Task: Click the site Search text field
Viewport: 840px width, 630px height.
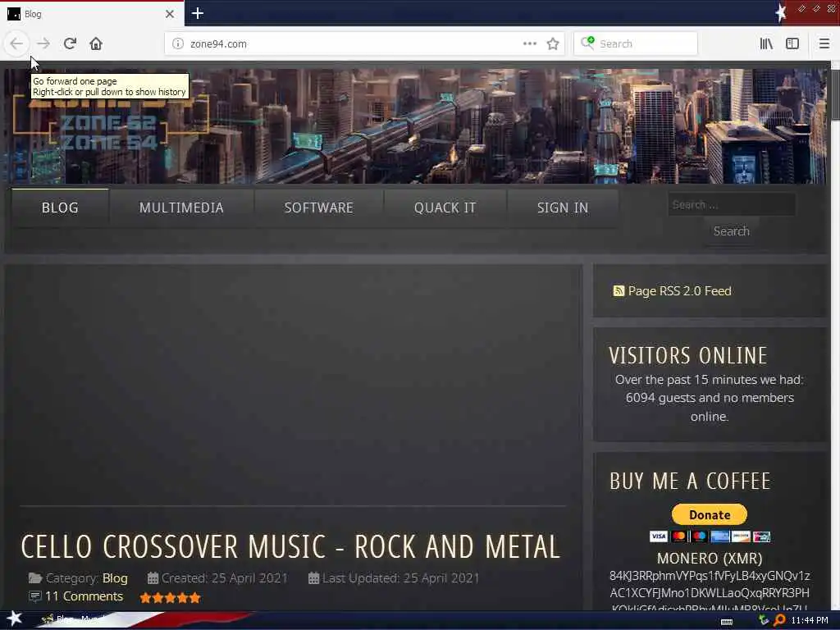Action: [731, 204]
